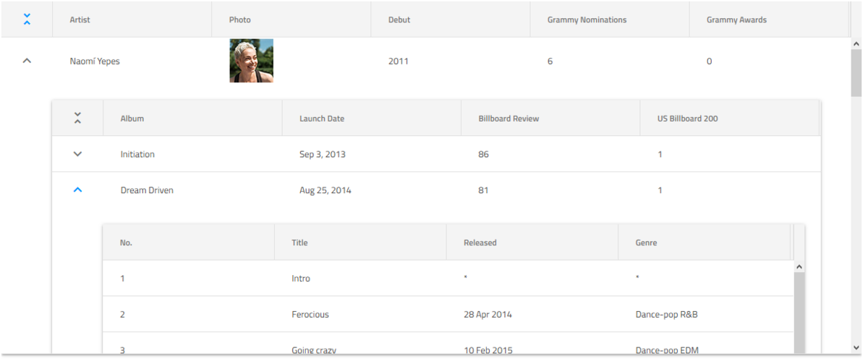Select the Ferocious song title
The image size is (868, 364).
tap(310, 315)
